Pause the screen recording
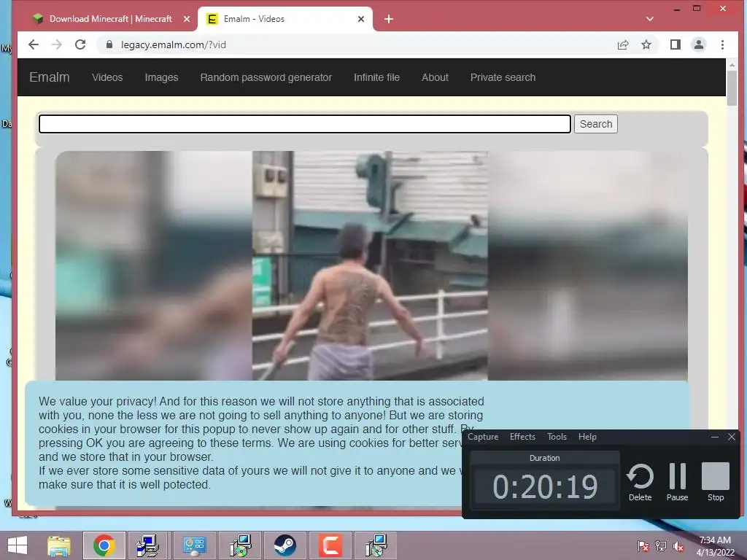747x560 pixels. click(677, 483)
